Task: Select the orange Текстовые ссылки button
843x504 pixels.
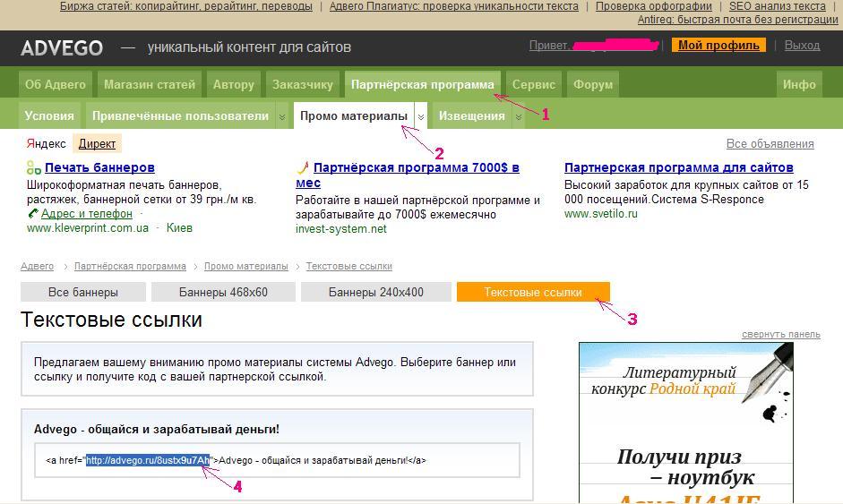Action: coord(533,293)
